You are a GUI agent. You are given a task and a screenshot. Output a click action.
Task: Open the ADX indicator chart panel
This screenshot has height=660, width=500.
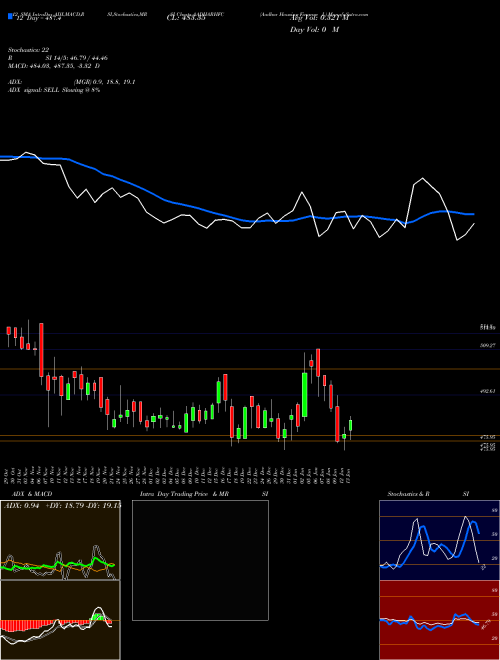pos(60,540)
